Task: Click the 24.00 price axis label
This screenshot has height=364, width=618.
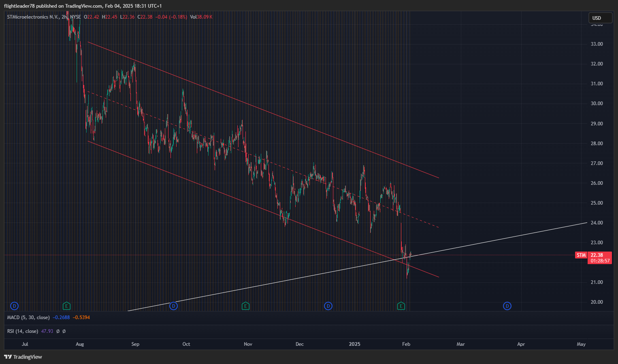Action: 597,223
